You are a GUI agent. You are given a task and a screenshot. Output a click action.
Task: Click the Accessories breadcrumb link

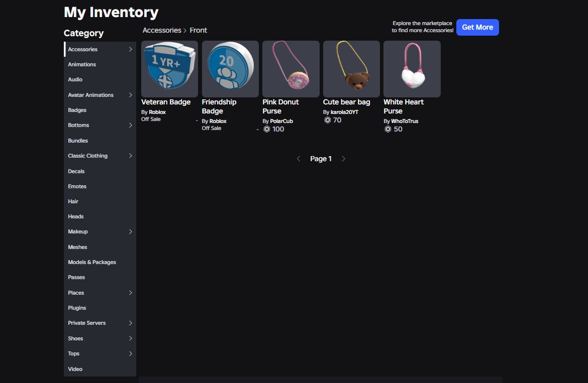coord(162,30)
